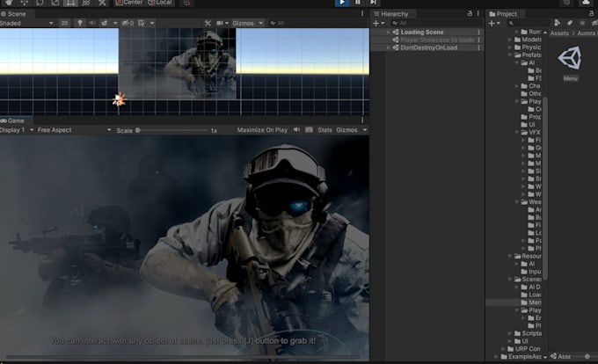The height and width of the screenshot is (364, 598).
Task: Select Loading Scene in Hierarchy
Action: pos(422,33)
